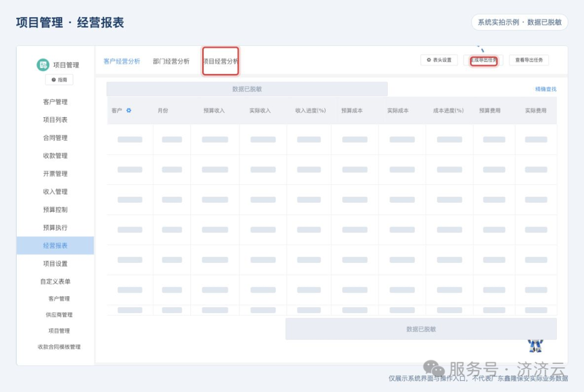Click the 预算收入 column header
The height and width of the screenshot is (392, 584).
[214, 110]
